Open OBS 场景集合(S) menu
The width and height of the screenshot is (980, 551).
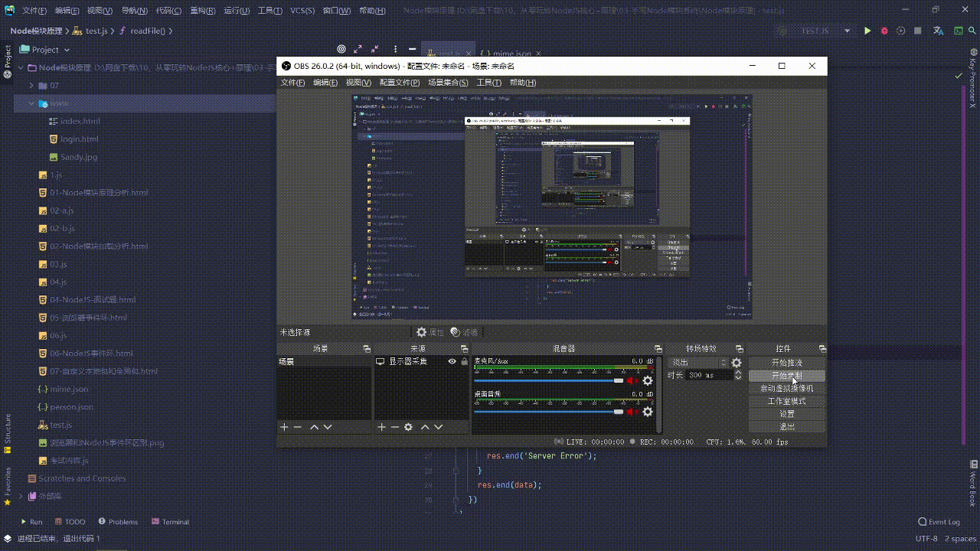click(x=448, y=83)
